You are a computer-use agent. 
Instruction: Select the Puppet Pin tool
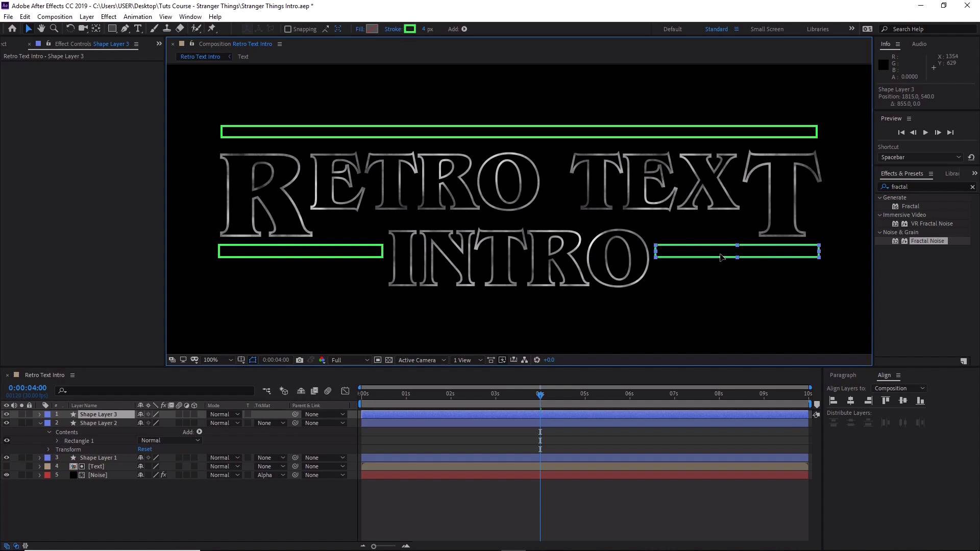coord(212,29)
